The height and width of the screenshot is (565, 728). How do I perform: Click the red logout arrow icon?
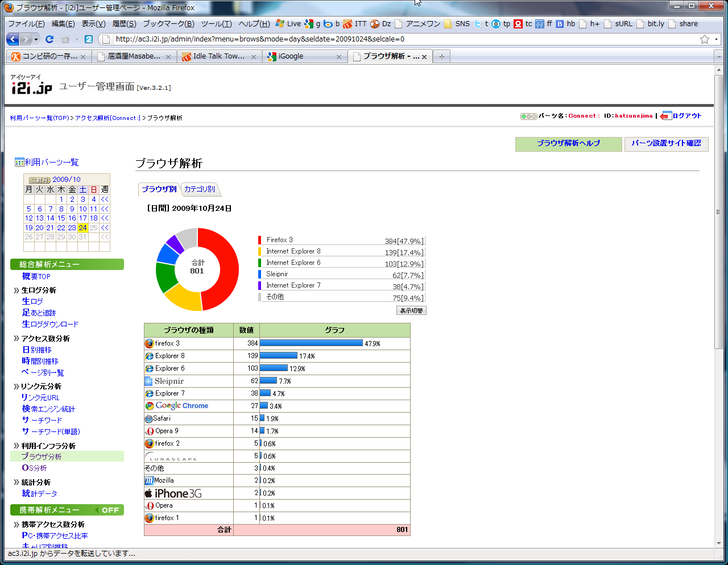pos(666,115)
